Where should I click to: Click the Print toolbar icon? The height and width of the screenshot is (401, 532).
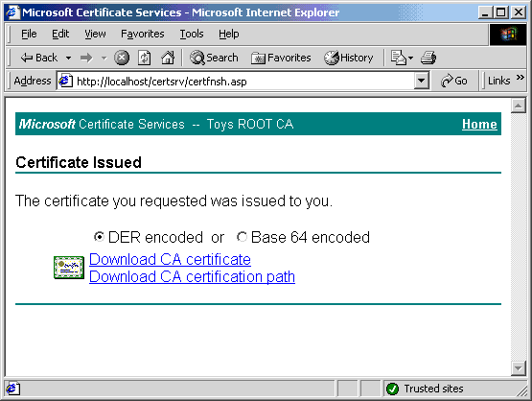click(x=428, y=58)
